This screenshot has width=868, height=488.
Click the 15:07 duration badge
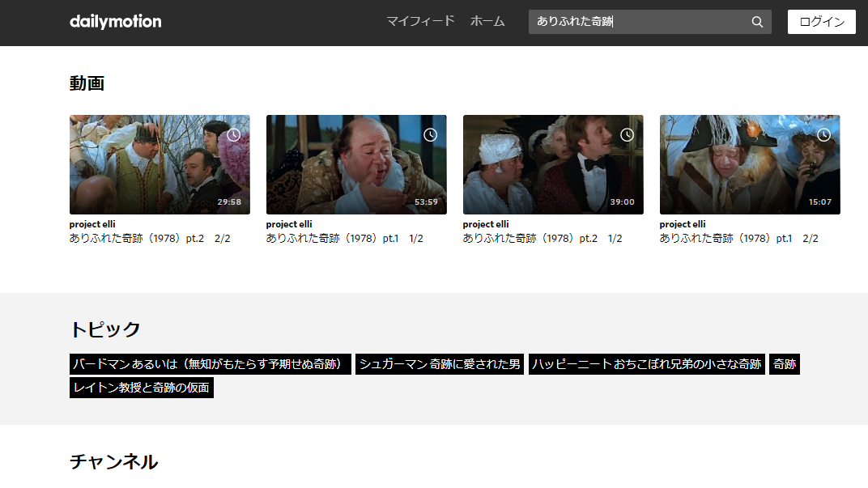820,202
